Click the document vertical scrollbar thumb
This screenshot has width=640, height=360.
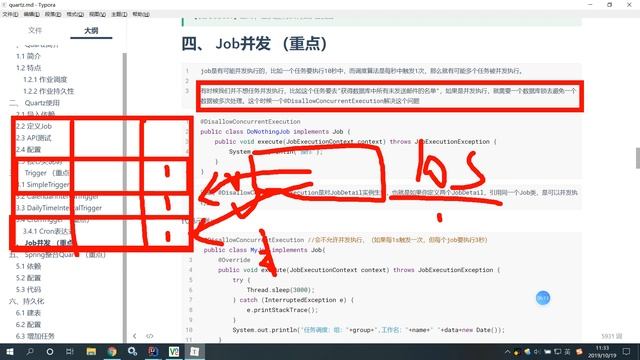(638, 158)
